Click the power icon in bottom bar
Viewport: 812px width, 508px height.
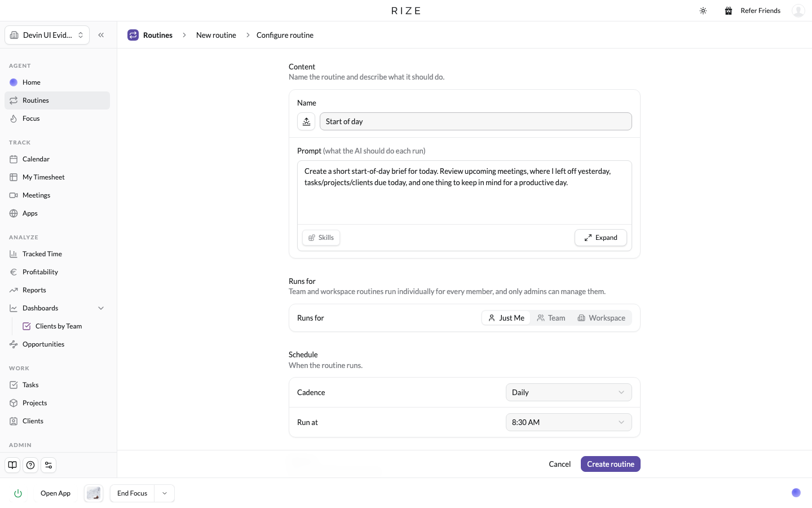click(18, 493)
